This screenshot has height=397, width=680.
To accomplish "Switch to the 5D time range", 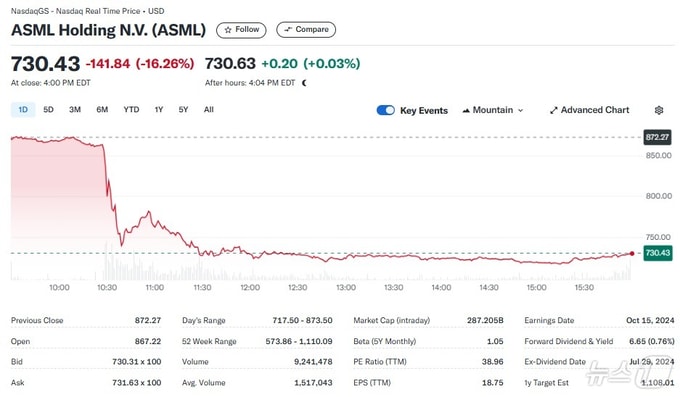I will point(48,110).
